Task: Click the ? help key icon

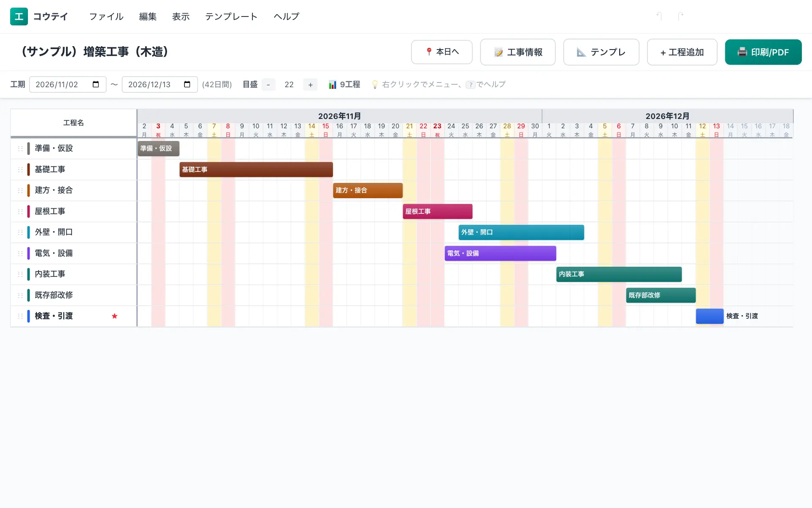Action: (x=470, y=85)
